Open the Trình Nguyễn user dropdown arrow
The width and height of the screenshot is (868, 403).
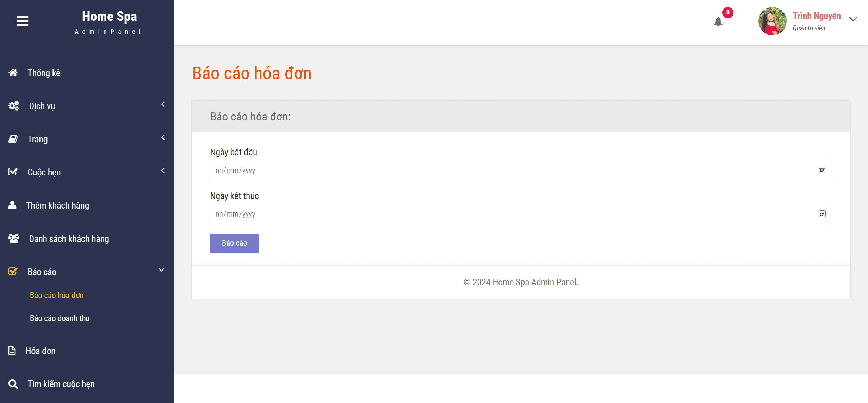click(853, 19)
